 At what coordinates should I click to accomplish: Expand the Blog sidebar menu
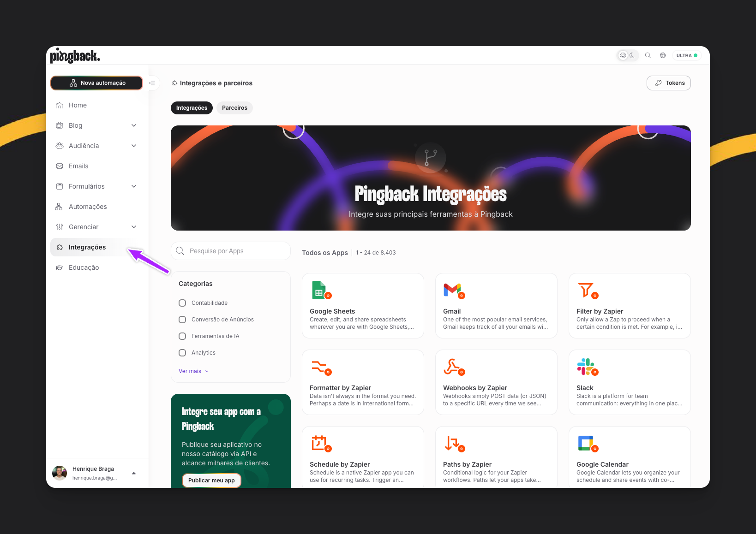point(134,125)
